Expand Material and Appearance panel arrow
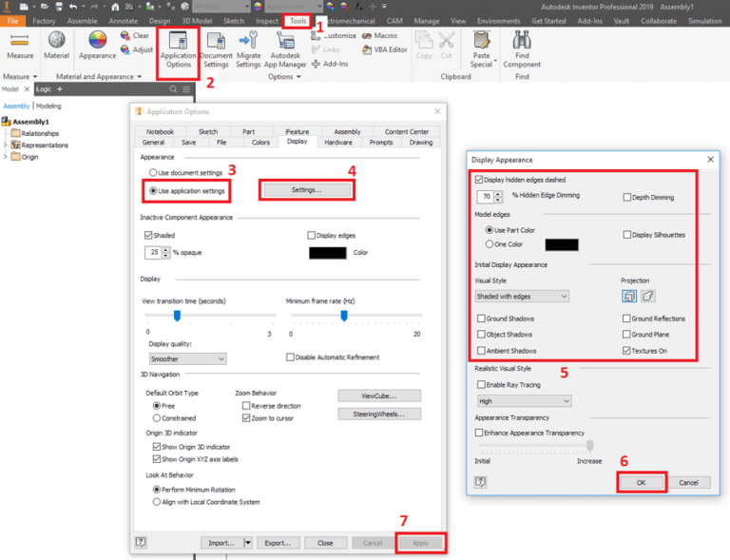Viewport: 730px width, 560px height. [x=139, y=77]
